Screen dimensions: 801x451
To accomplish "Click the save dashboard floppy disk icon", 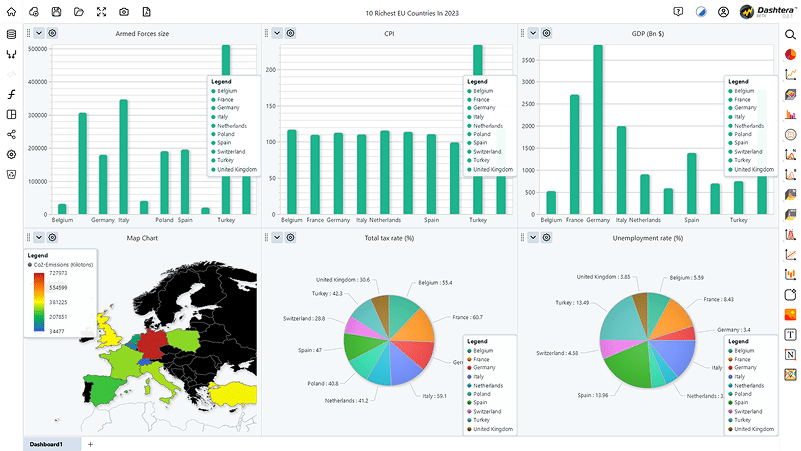I will [x=56, y=11].
